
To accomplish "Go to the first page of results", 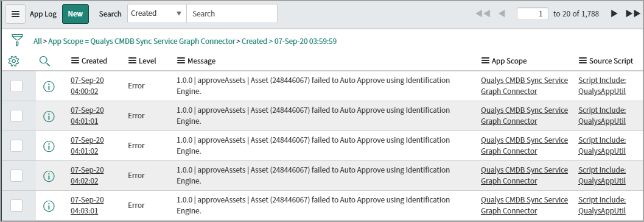I will (x=483, y=13).
